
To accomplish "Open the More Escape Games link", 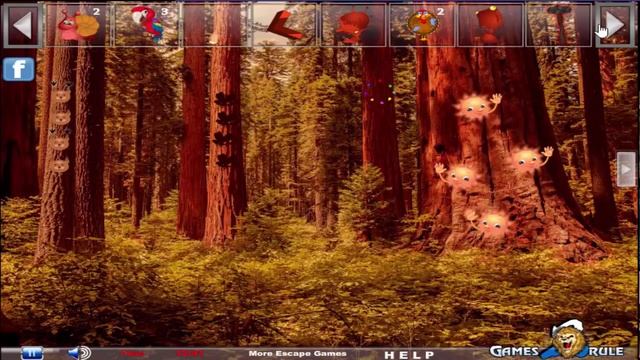I will (298, 353).
